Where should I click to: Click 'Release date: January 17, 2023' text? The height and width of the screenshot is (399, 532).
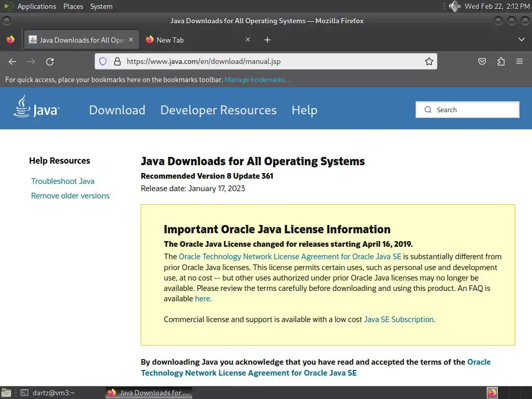tap(193, 188)
